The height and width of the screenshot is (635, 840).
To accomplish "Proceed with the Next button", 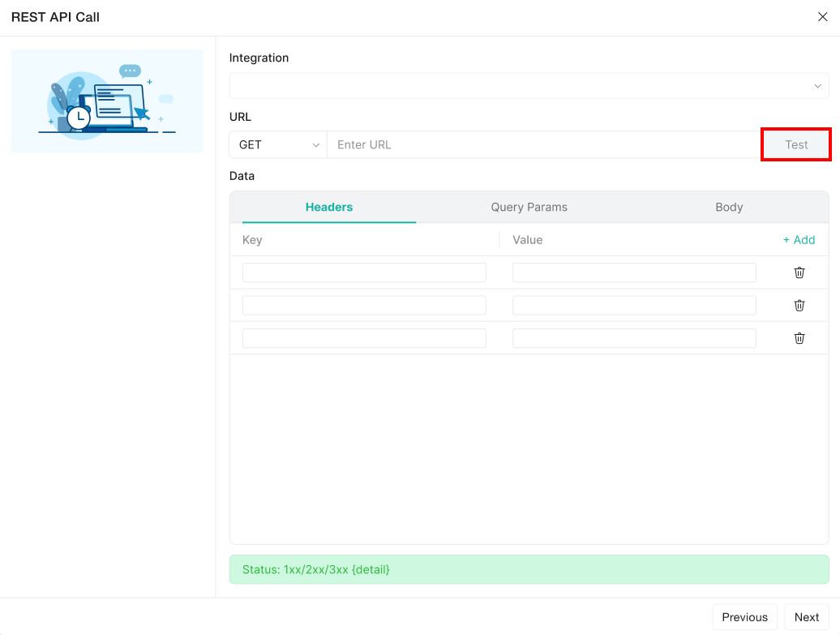I will point(806,617).
